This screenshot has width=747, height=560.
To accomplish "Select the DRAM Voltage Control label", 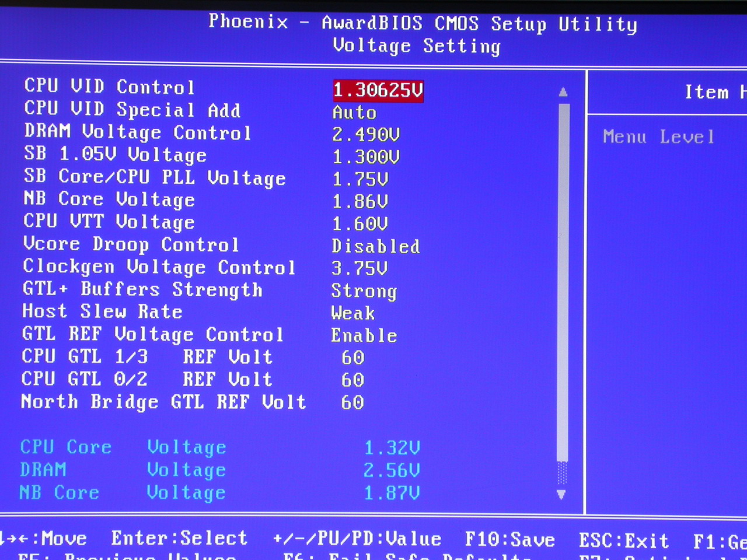I will point(138,132).
